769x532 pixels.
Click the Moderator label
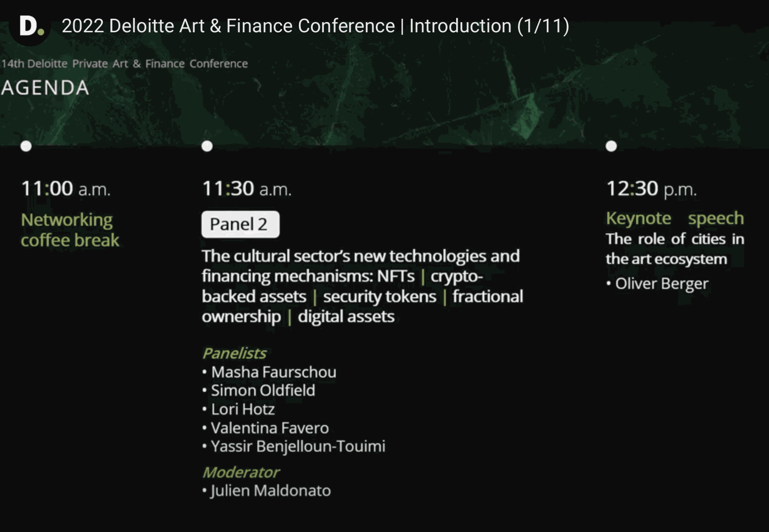click(x=241, y=472)
